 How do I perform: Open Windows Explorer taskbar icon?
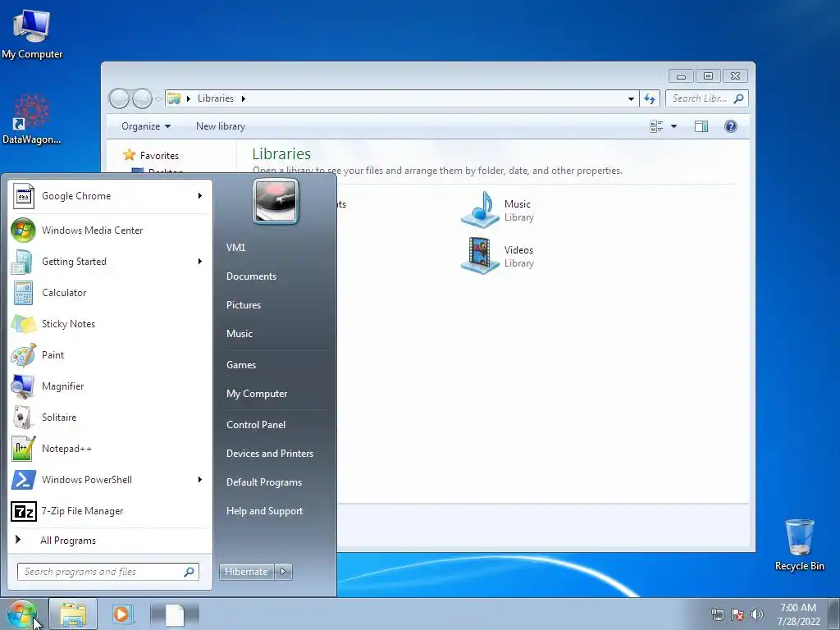[73, 614]
